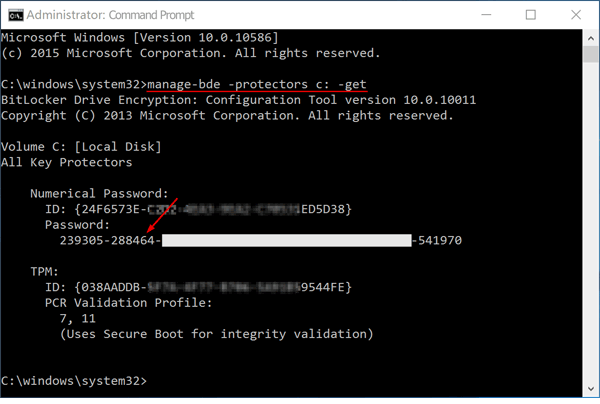Click the "Volume C: [Local Disk]" text

tap(81, 146)
